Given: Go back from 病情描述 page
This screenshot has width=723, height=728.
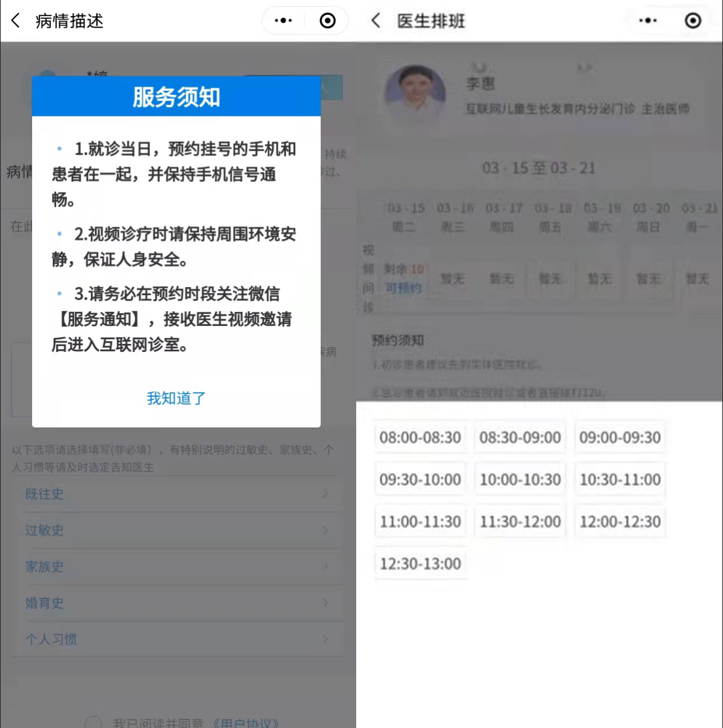Looking at the screenshot, I should pyautogui.click(x=16, y=21).
